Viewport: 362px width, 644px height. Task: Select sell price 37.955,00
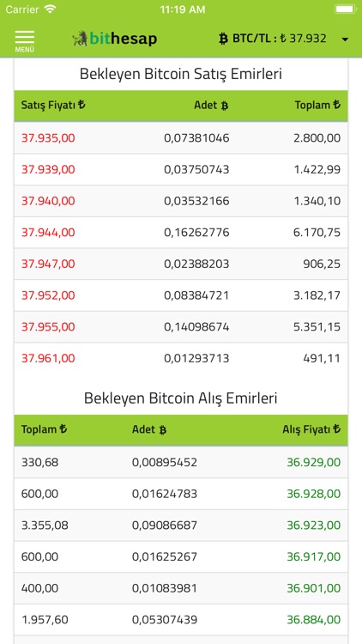48,327
